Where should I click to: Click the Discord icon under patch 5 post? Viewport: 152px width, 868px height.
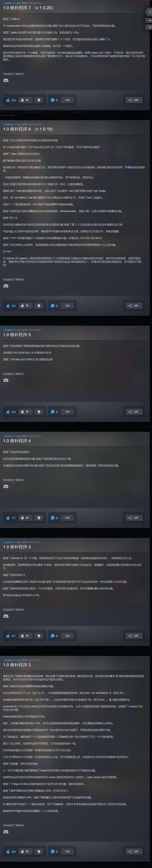6,381
